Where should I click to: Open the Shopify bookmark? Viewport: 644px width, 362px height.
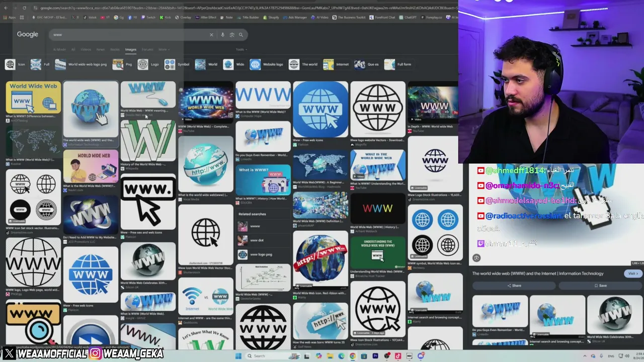(271, 17)
